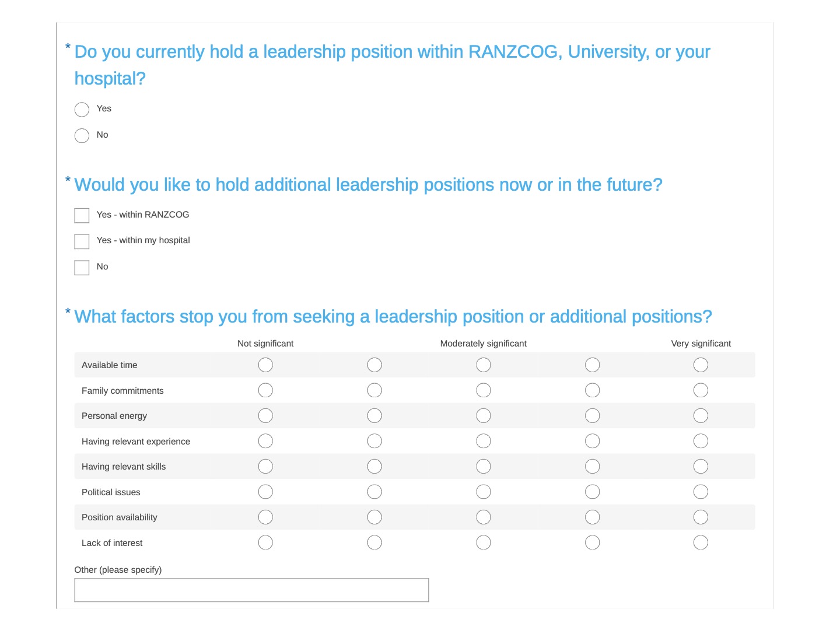Rate Having relevant skills Moderately significant
This screenshot has height=630, width=840.
click(484, 467)
